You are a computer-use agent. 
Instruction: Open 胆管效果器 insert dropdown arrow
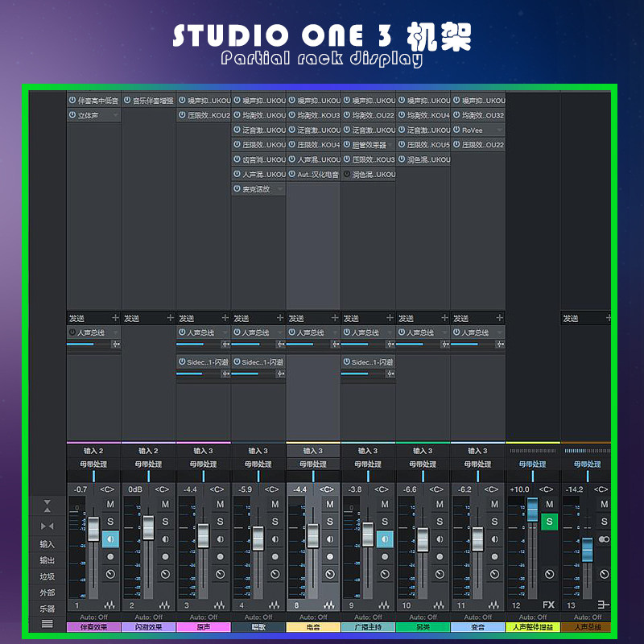click(390, 145)
